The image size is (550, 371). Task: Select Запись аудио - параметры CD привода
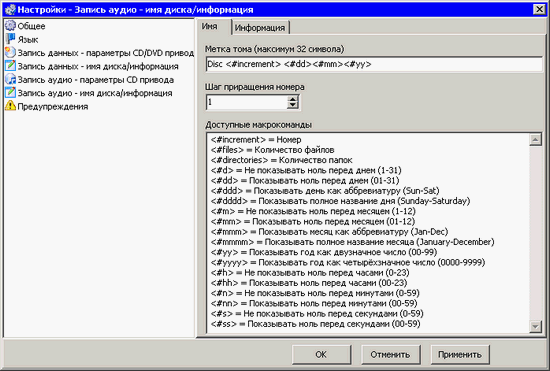coord(96,80)
